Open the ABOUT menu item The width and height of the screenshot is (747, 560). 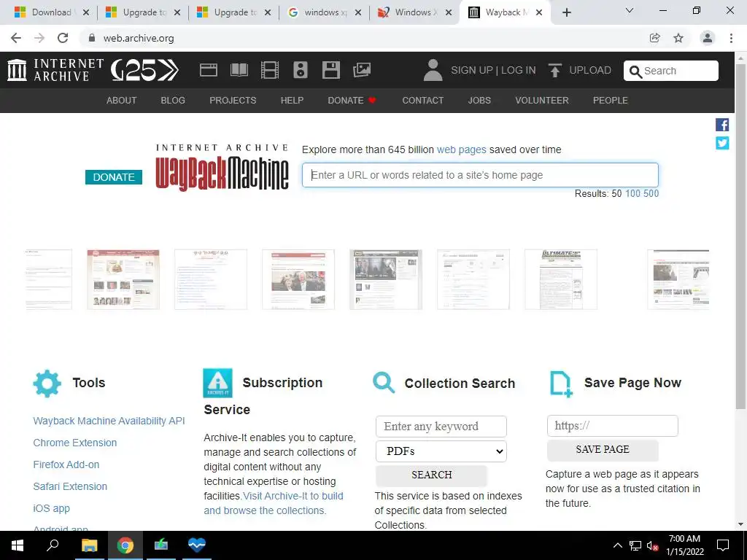pyautogui.click(x=122, y=101)
